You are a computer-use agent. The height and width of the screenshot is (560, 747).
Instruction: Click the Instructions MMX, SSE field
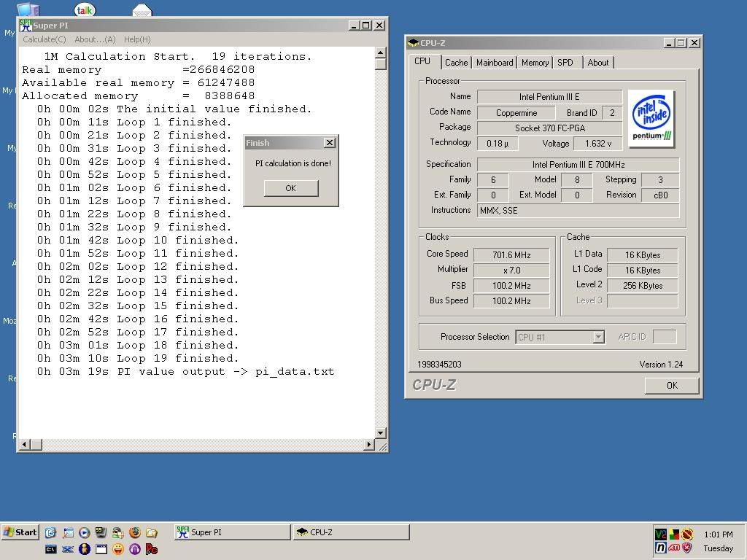pyautogui.click(x=578, y=211)
